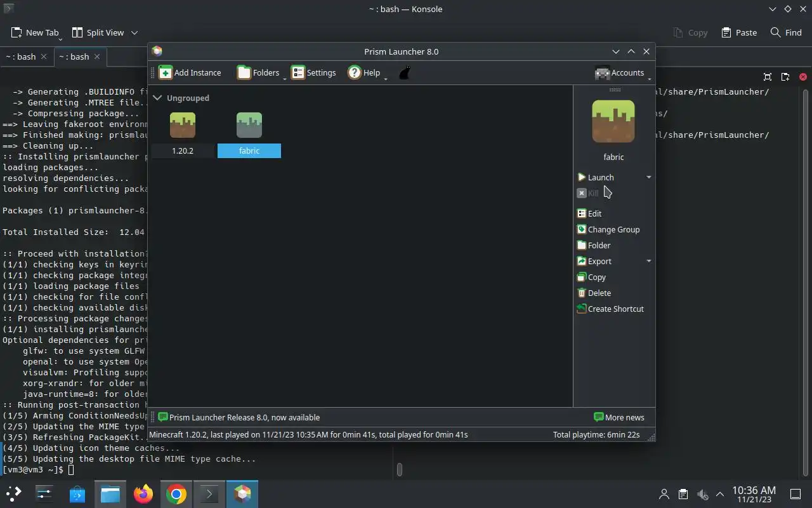812x508 pixels.
Task: Collapse the Ungrouped instance group
Action: point(157,98)
